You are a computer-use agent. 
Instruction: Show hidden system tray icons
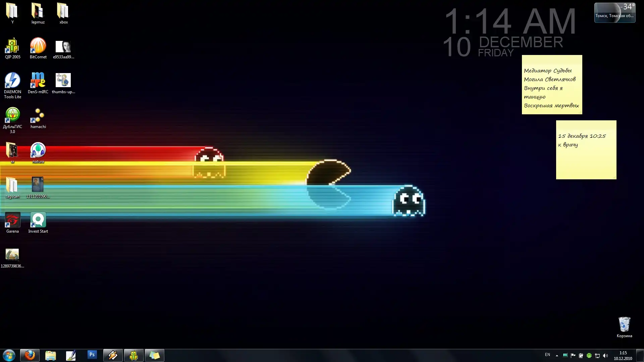coord(557,356)
